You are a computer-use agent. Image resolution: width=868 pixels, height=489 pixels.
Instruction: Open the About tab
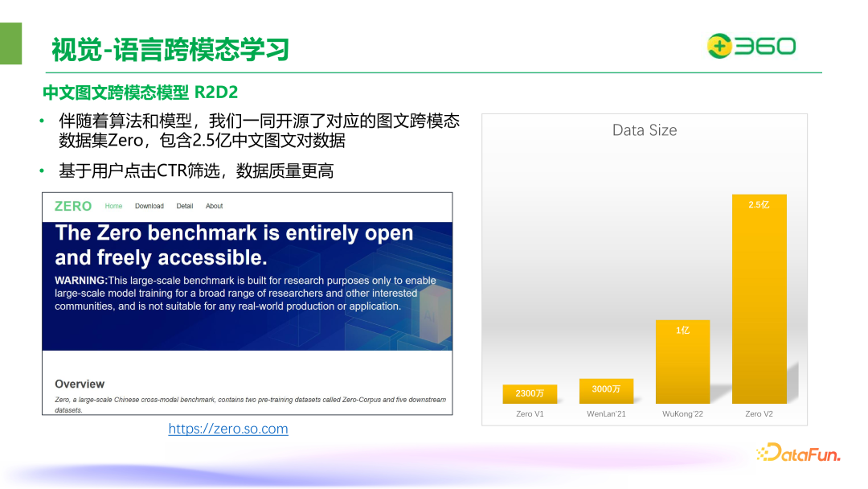point(214,206)
